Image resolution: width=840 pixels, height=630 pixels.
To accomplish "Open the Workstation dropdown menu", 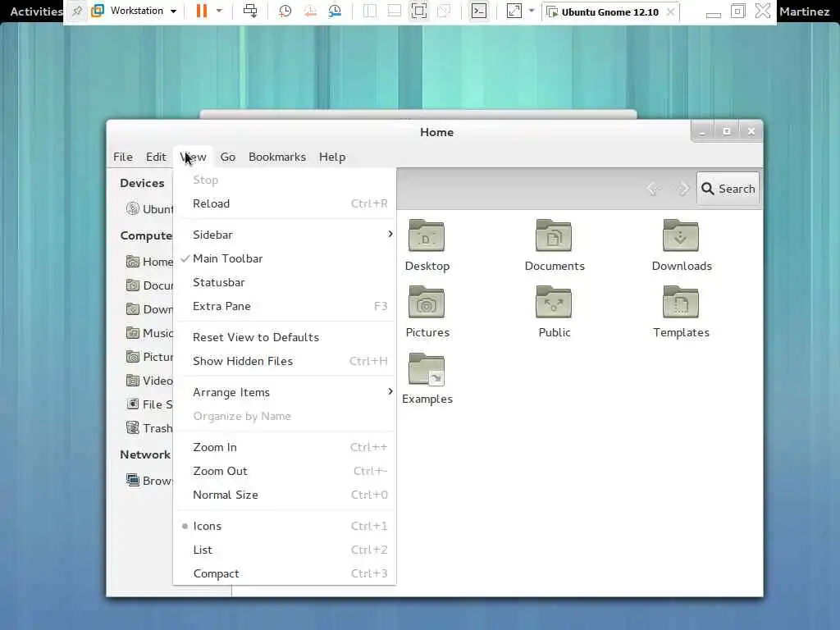I will point(135,11).
